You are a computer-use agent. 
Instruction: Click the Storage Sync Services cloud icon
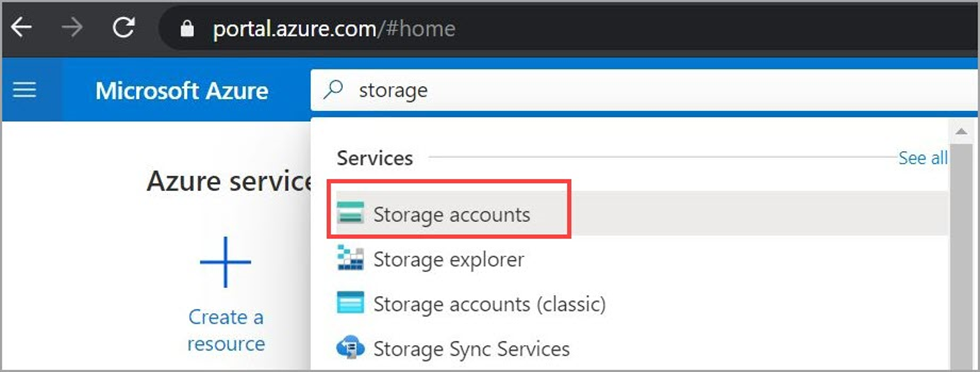point(350,347)
